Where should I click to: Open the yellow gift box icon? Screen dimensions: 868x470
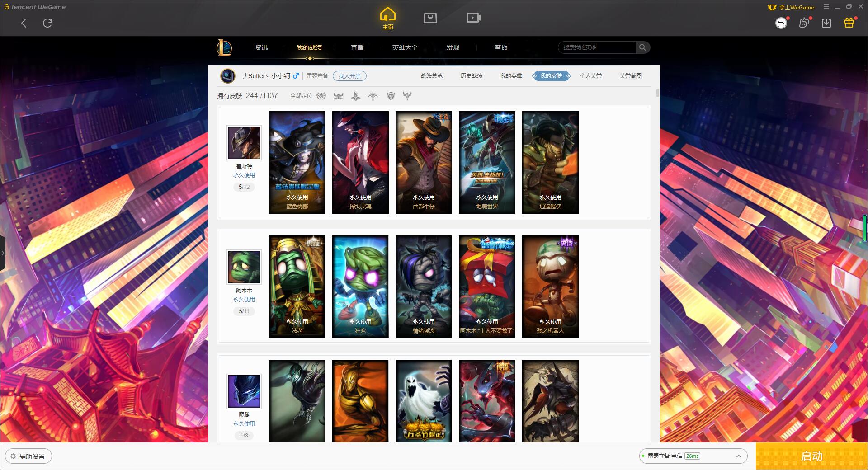click(x=849, y=23)
